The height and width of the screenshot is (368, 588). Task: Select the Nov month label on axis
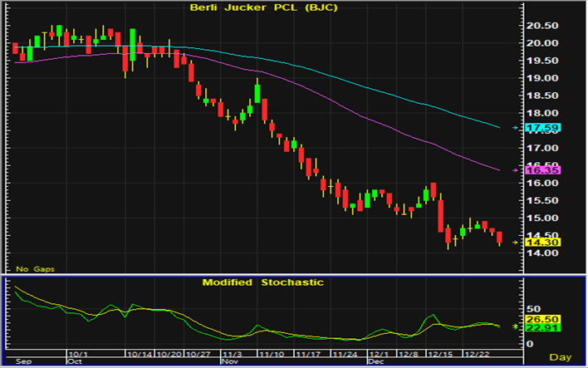pos(228,361)
